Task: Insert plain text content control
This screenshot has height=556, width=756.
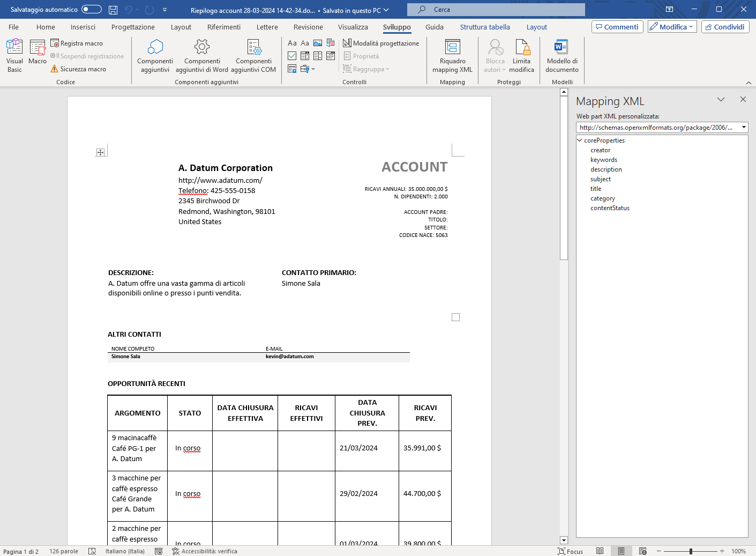Action: (305, 43)
